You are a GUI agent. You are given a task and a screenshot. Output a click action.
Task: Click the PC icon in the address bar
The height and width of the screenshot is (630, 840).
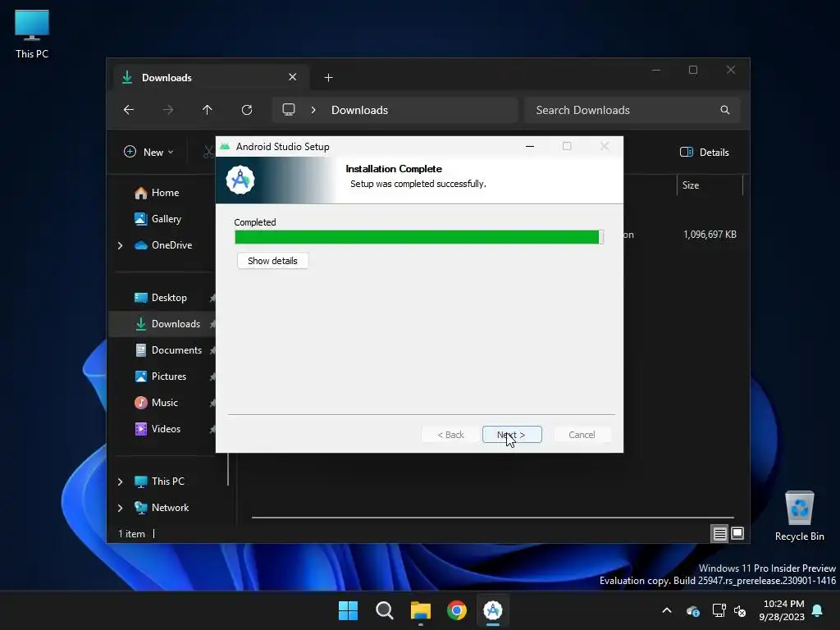coord(289,110)
